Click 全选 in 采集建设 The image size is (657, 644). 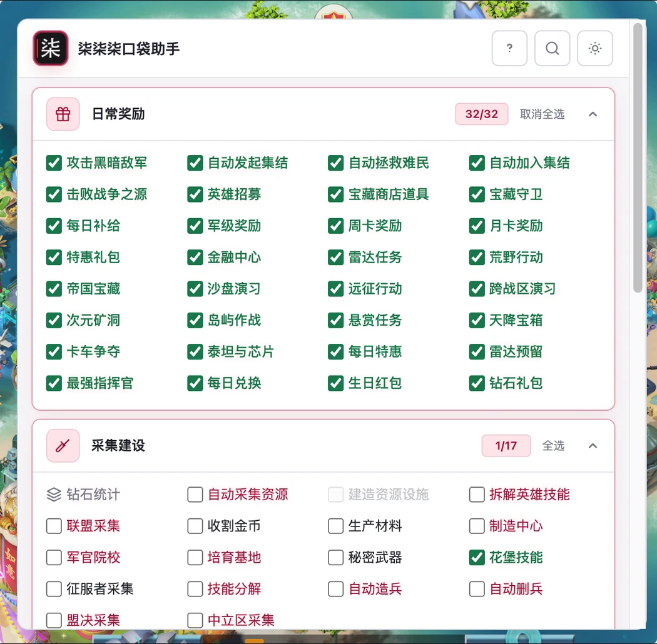click(553, 446)
